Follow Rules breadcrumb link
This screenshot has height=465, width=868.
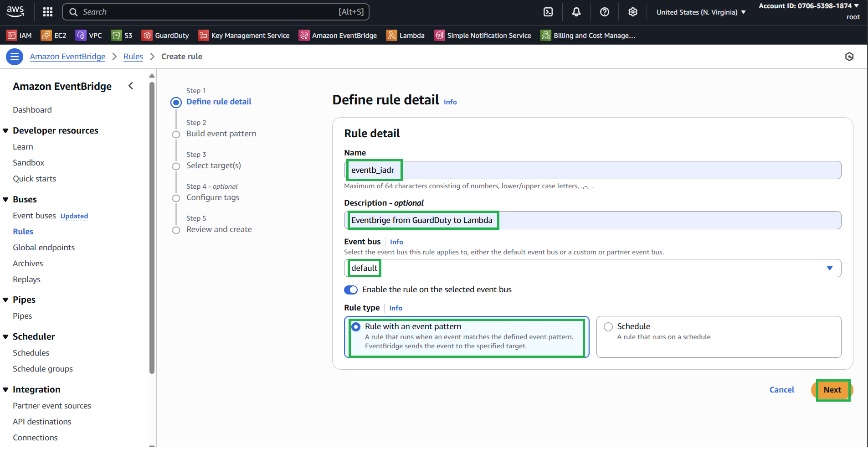(133, 57)
